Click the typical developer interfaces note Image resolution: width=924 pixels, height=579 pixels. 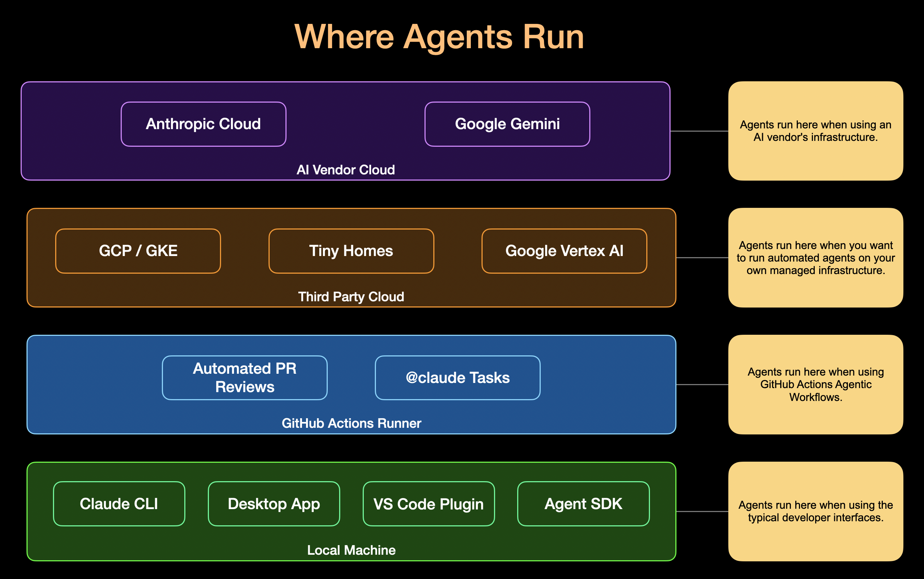point(815,511)
